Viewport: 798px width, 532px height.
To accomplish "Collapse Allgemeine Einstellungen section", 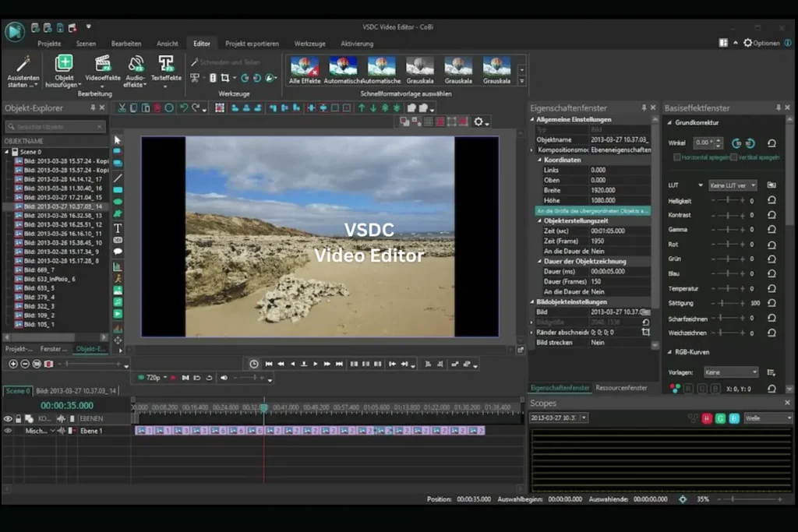I will tap(532, 119).
